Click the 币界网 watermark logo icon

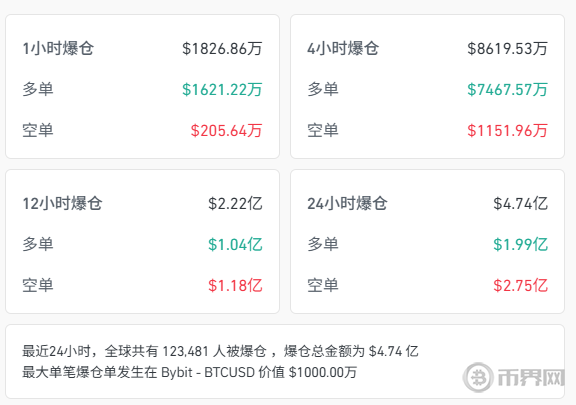(478, 377)
